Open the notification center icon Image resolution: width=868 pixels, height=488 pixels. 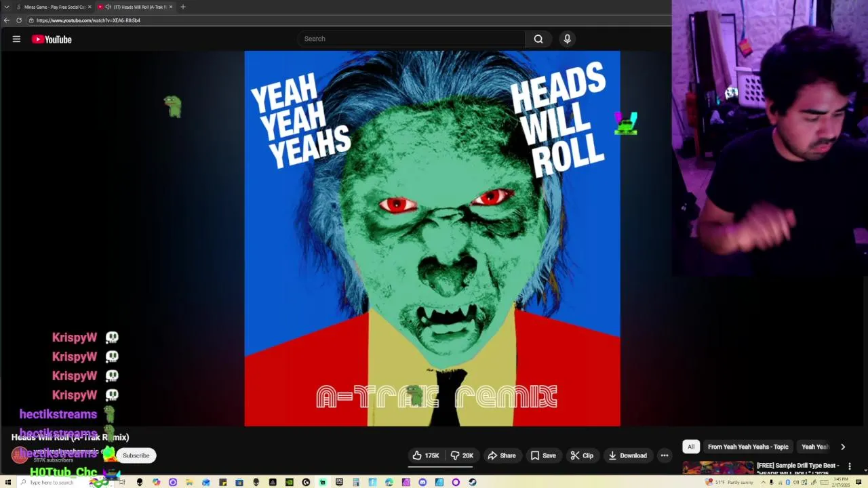pyautogui.click(x=859, y=482)
